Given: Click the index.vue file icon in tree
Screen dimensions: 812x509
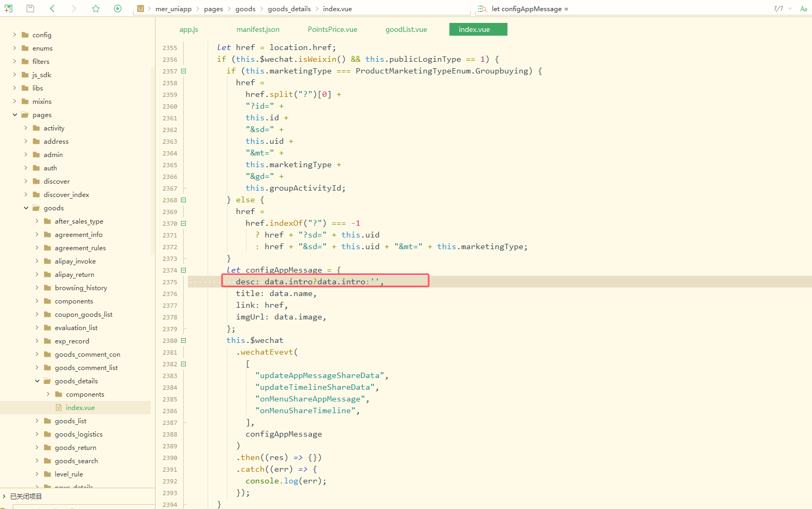Looking at the screenshot, I should [x=59, y=407].
